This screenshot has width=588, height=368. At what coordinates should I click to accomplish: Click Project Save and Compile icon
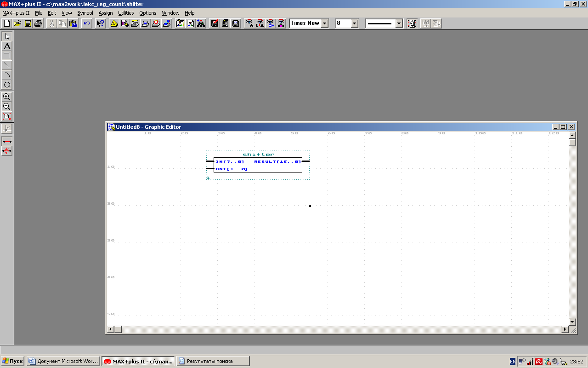click(225, 23)
